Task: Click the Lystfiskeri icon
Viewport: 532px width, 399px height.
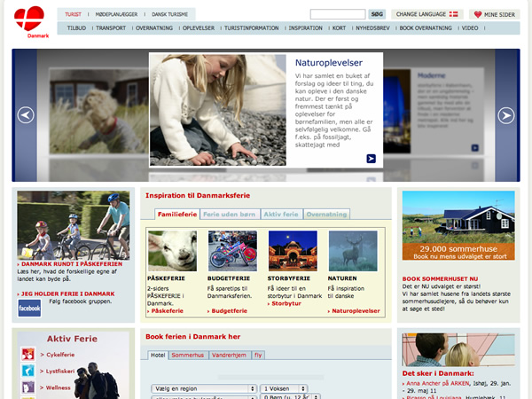Action: pos(28,371)
